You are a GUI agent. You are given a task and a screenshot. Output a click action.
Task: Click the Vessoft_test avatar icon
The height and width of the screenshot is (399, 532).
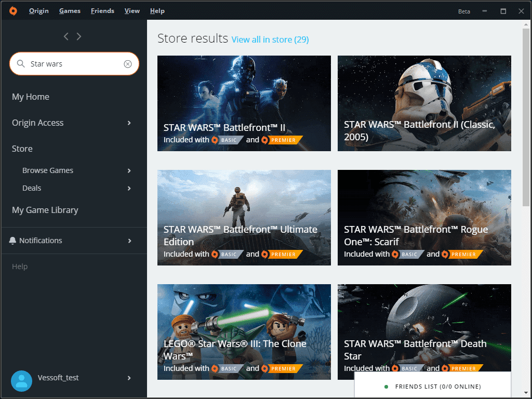[x=21, y=381]
